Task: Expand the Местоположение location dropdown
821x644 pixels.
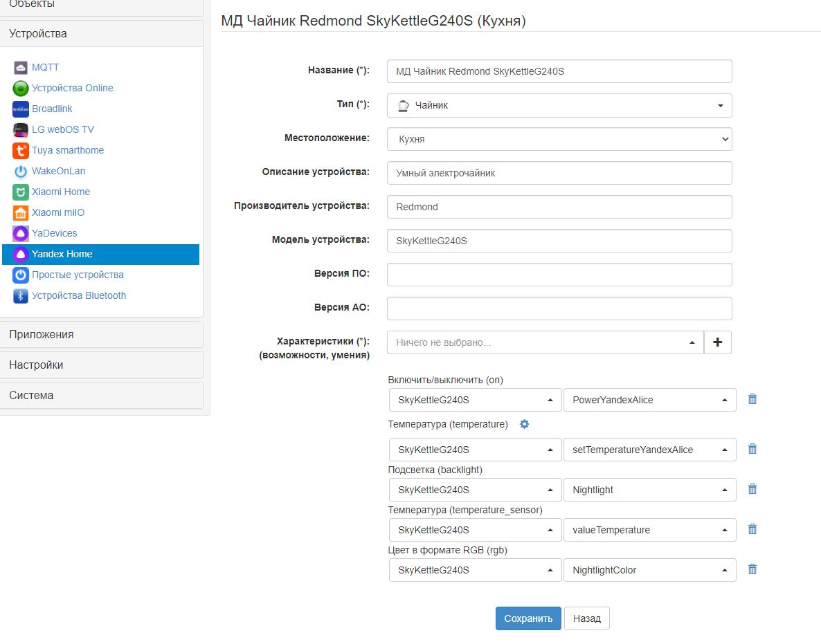Action: pos(559,139)
